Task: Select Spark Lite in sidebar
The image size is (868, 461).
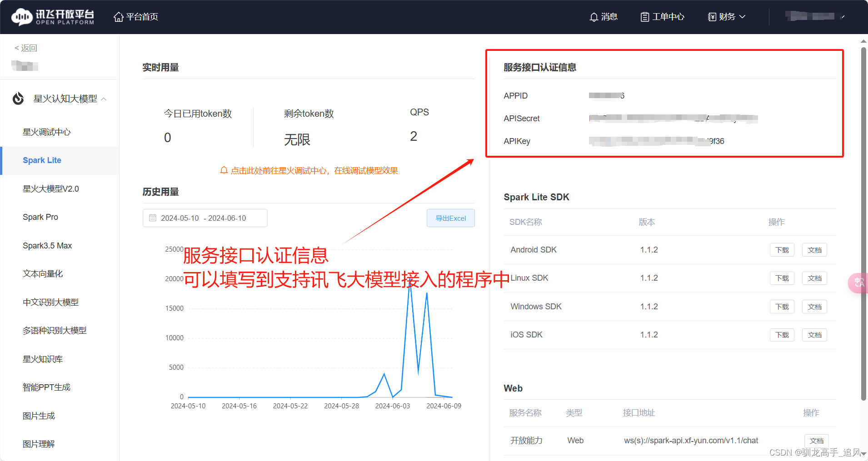Action: (60, 160)
